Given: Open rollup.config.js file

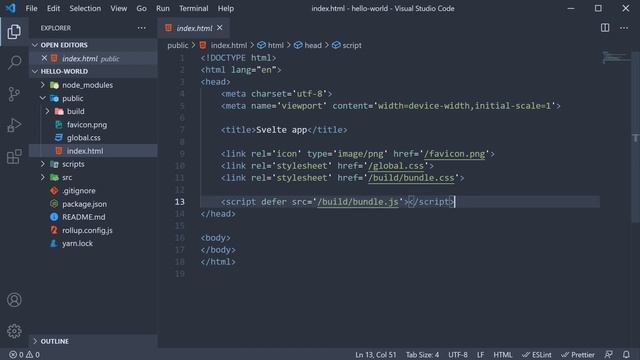Looking at the screenshot, I should (93, 230).
